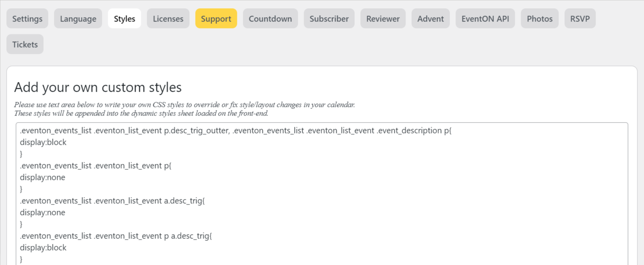The width and height of the screenshot is (644, 265).
Task: Switch to the Photos tab
Action: pos(540,18)
